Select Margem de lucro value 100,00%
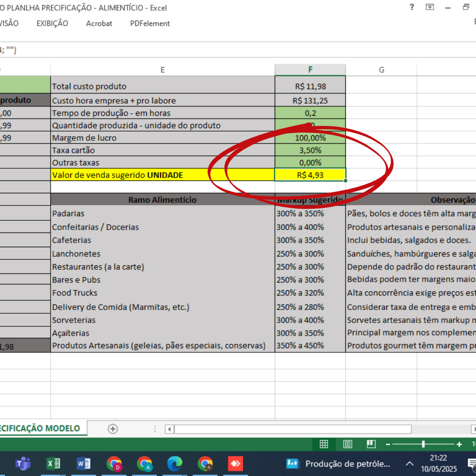 (x=310, y=138)
